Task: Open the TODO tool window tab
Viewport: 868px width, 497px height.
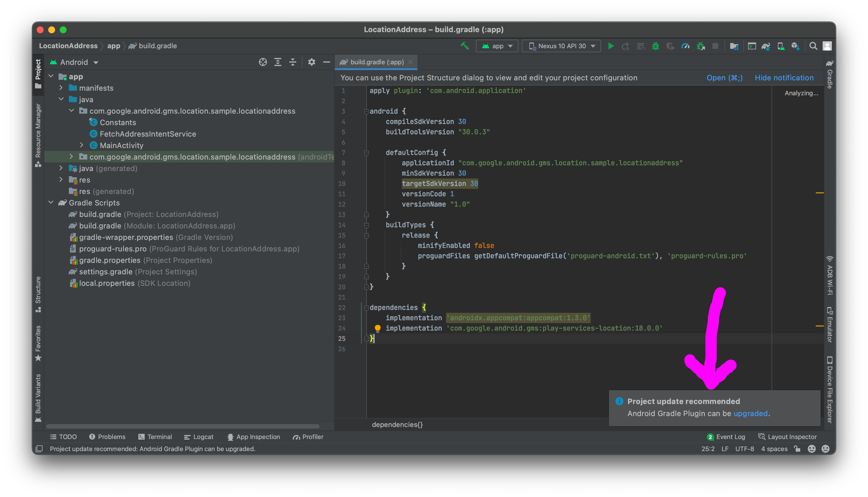Action: (63, 437)
